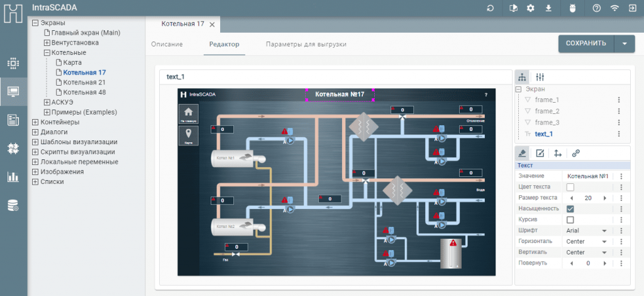This screenshot has width=644, height=296.
Task: Open Котельная 21 screen in tree
Action: click(84, 83)
